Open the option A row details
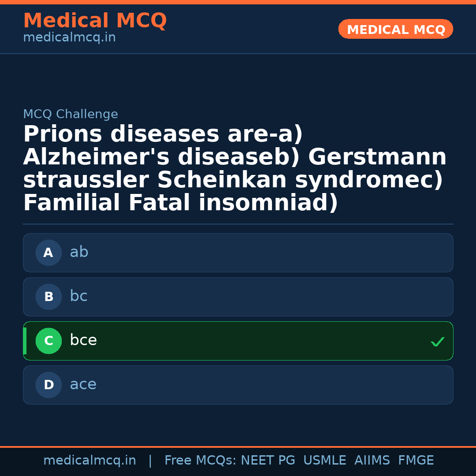This screenshot has height=476, width=476. (x=238, y=253)
